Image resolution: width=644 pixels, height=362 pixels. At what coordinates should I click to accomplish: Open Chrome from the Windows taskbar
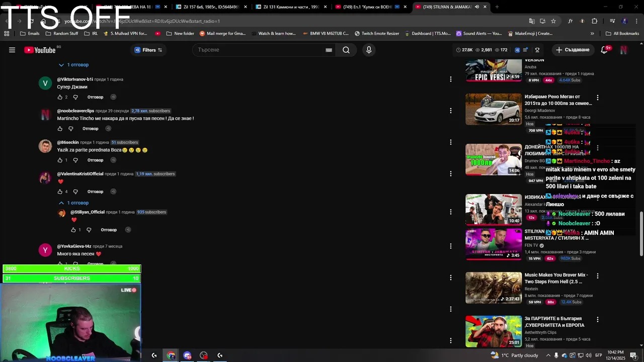point(171,355)
